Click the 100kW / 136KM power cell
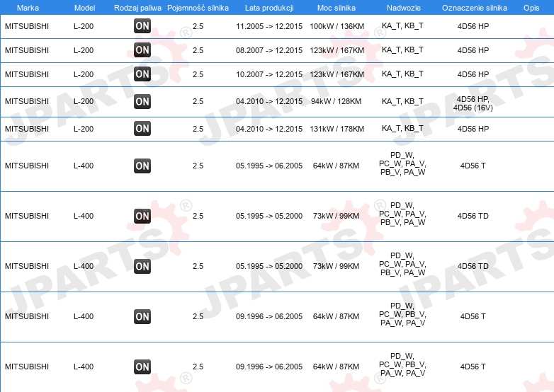Image resolution: width=554 pixels, height=392 pixels. [337, 26]
